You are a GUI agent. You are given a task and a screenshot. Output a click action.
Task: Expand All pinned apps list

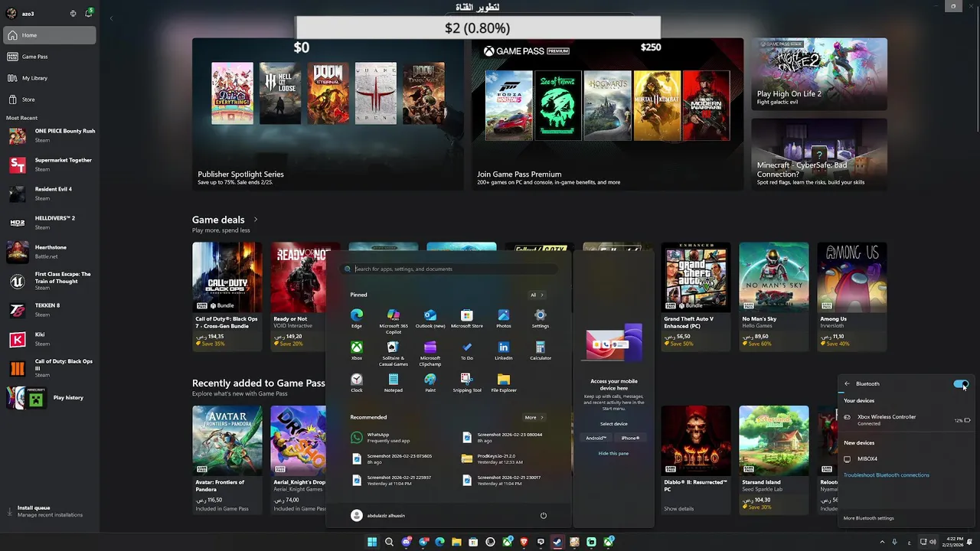click(x=537, y=295)
